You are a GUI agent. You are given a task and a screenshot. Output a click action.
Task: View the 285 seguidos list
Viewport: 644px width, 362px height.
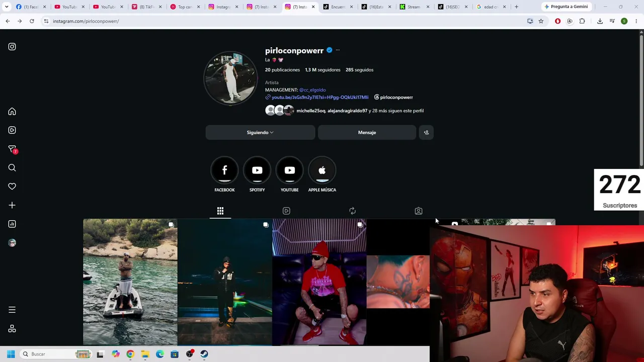[x=359, y=70]
